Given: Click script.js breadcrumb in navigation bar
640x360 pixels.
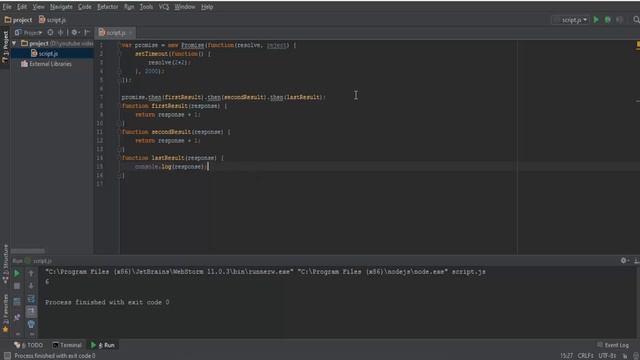Looking at the screenshot, I should [x=52, y=20].
